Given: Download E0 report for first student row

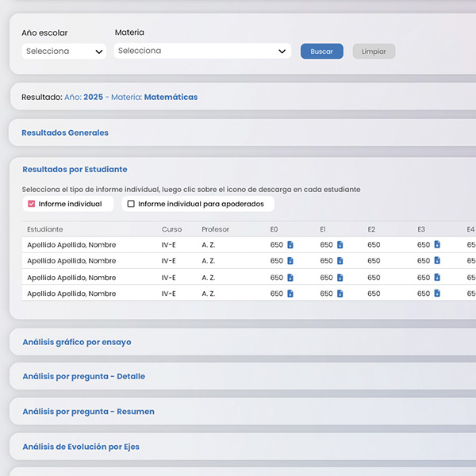Looking at the screenshot, I should (x=290, y=245).
